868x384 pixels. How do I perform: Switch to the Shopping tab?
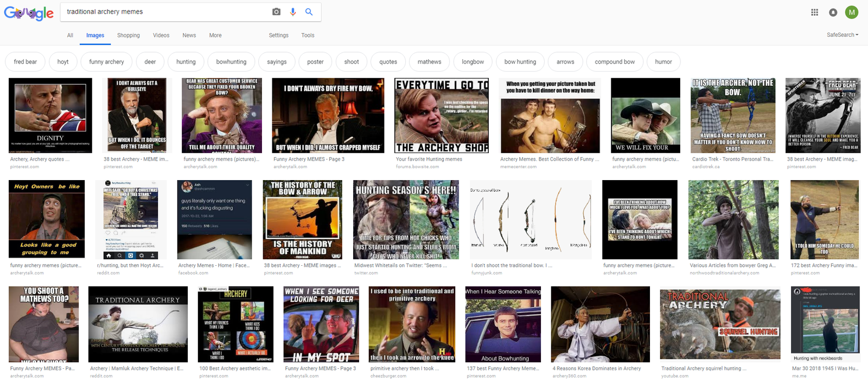click(129, 35)
